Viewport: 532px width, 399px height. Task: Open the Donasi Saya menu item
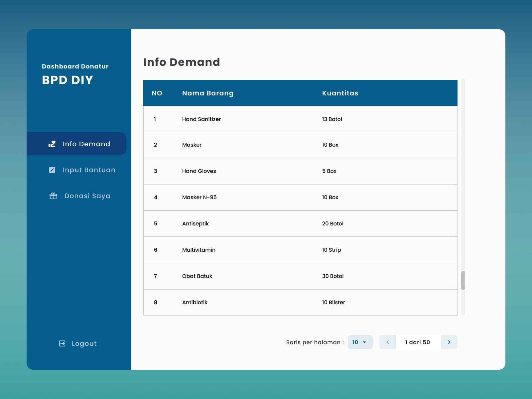click(x=87, y=196)
